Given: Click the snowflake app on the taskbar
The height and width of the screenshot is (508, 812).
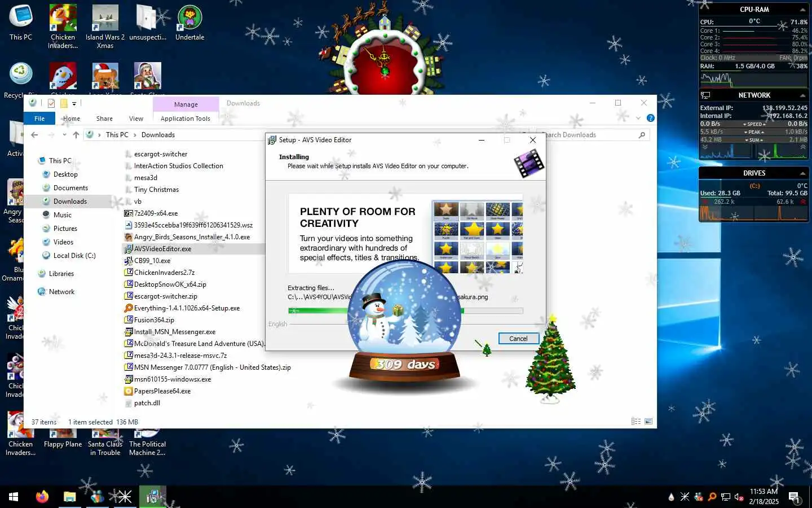Looking at the screenshot, I should coord(125,497).
